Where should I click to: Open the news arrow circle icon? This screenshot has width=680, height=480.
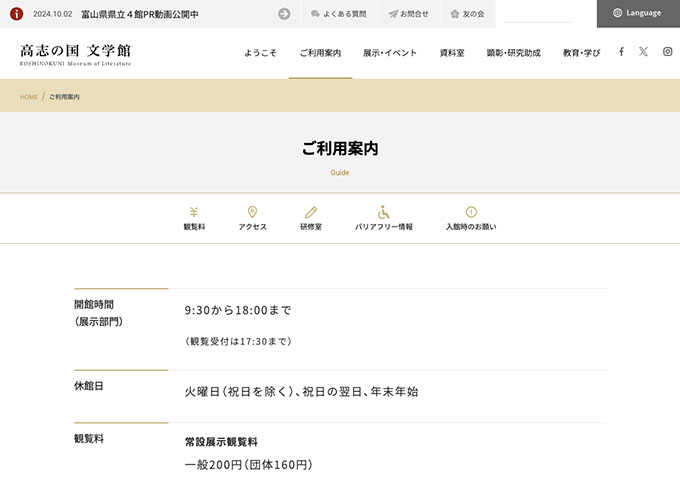pyautogui.click(x=284, y=14)
